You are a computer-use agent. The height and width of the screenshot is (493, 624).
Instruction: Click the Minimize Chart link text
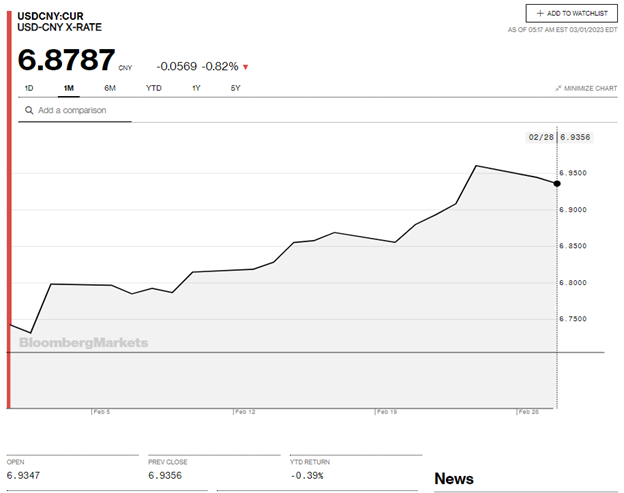(591, 89)
